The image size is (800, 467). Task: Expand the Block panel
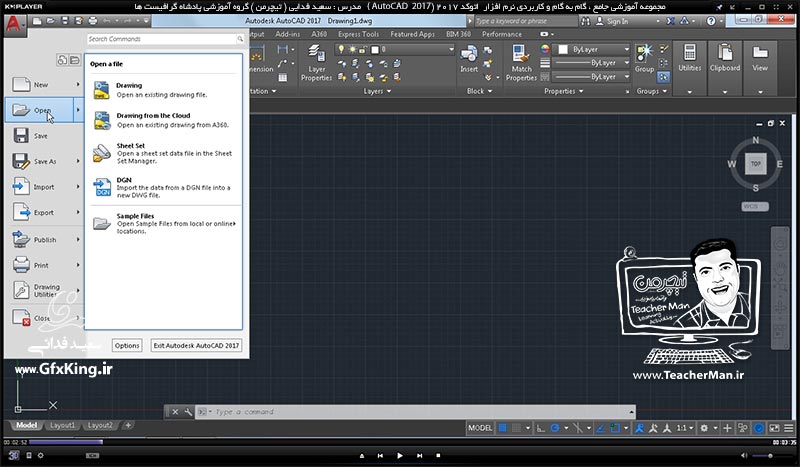click(x=480, y=91)
